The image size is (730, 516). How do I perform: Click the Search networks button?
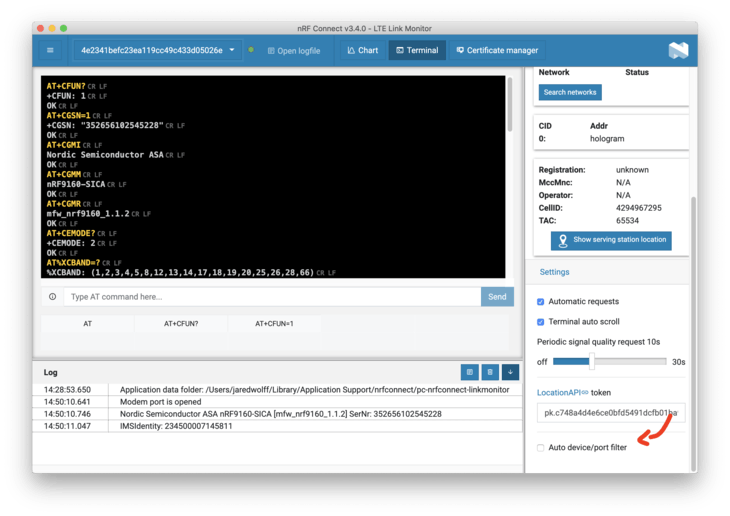(570, 92)
